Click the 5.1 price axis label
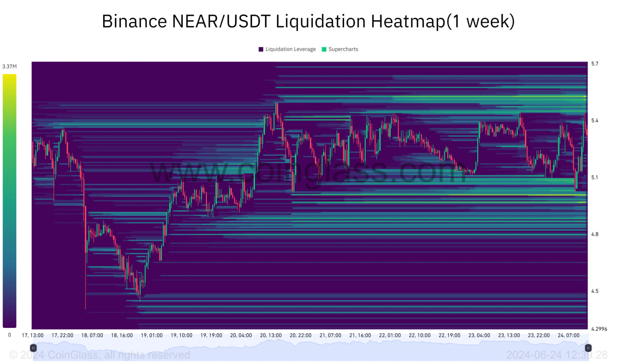The image size is (617, 364). point(594,177)
